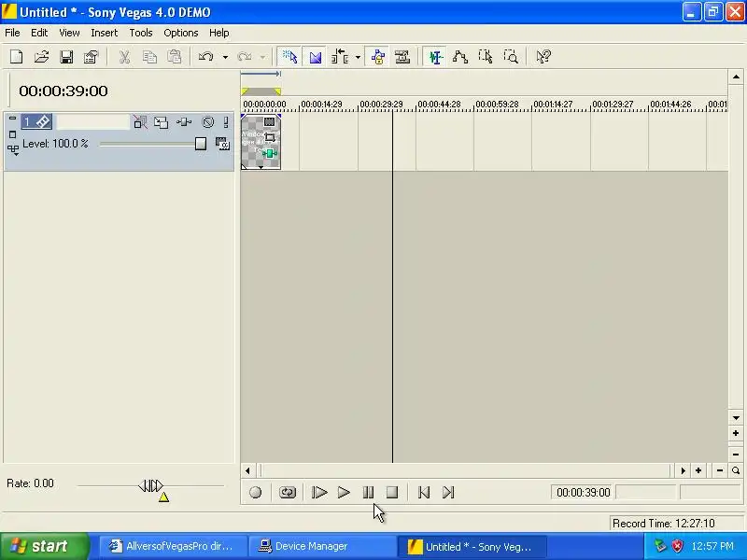Open the File menu
The height and width of the screenshot is (560, 747).
coord(12,33)
